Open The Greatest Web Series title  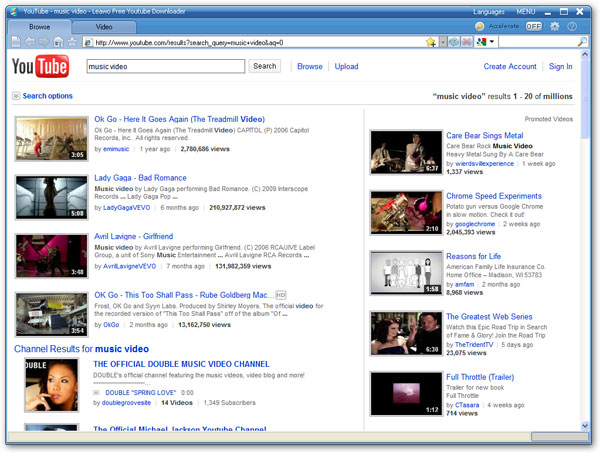(489, 317)
